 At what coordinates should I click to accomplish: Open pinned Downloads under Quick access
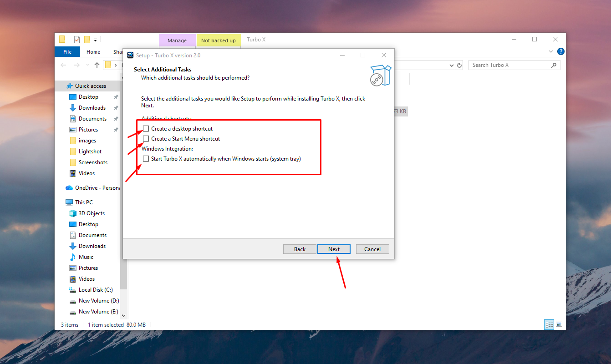[92, 108]
